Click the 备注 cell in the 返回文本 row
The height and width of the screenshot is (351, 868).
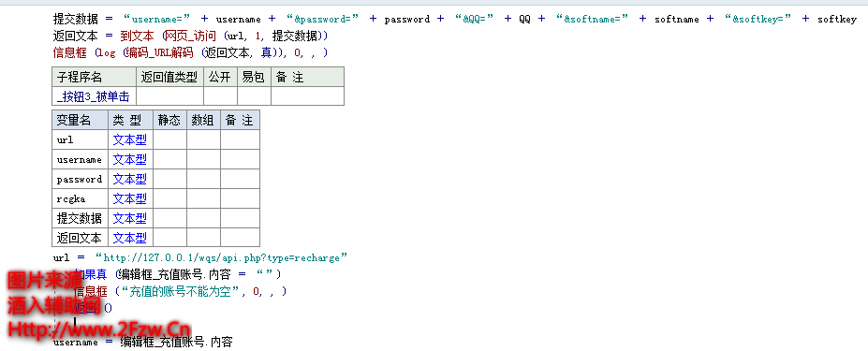coord(241,238)
